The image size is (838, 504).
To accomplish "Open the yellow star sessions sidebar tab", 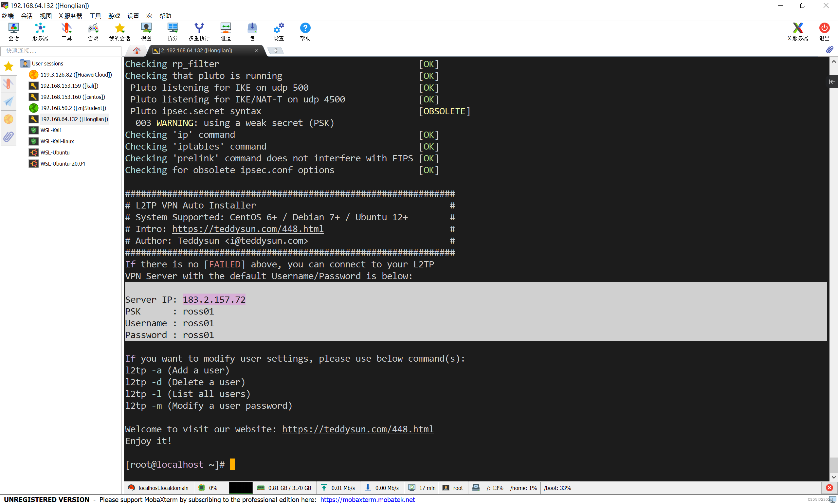I will click(9, 66).
